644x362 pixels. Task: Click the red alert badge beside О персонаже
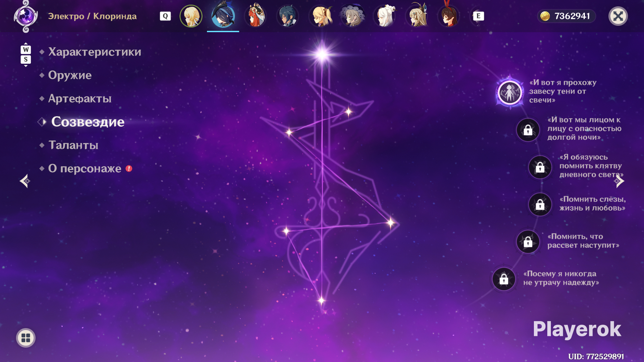click(129, 169)
